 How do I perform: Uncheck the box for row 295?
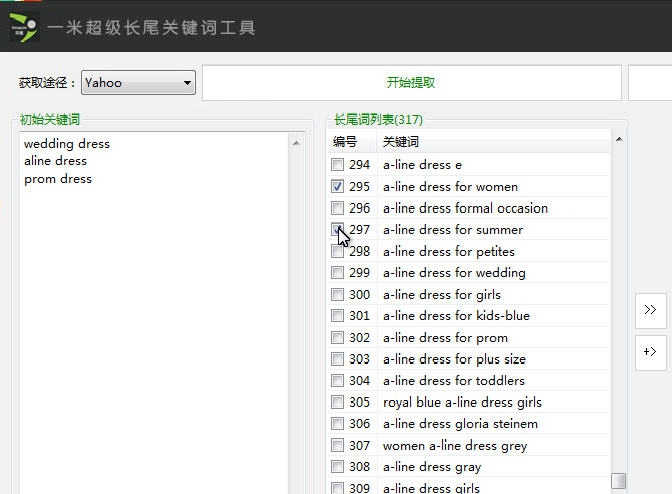tap(337, 186)
